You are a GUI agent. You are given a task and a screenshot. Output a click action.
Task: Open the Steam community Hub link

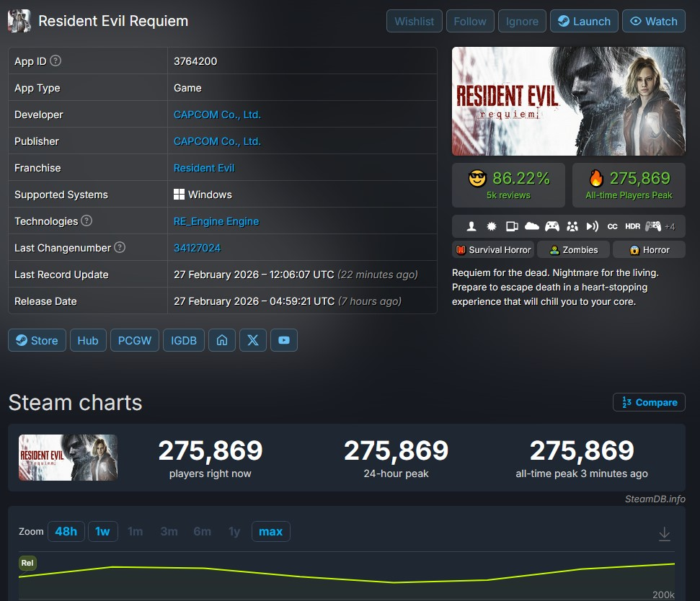point(88,340)
